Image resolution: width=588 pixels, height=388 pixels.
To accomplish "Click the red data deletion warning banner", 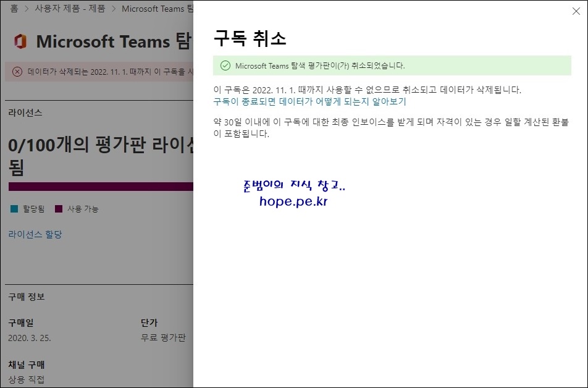I will point(99,72).
